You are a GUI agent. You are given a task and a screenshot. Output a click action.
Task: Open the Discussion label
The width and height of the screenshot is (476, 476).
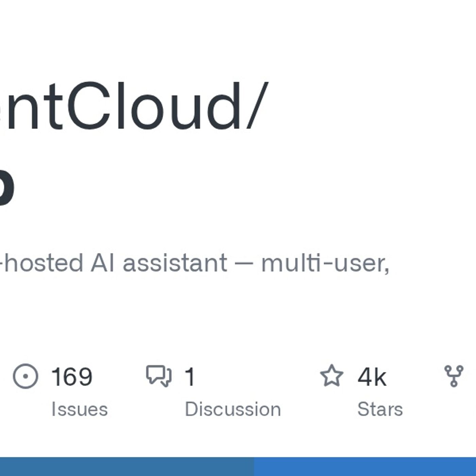[x=233, y=409]
